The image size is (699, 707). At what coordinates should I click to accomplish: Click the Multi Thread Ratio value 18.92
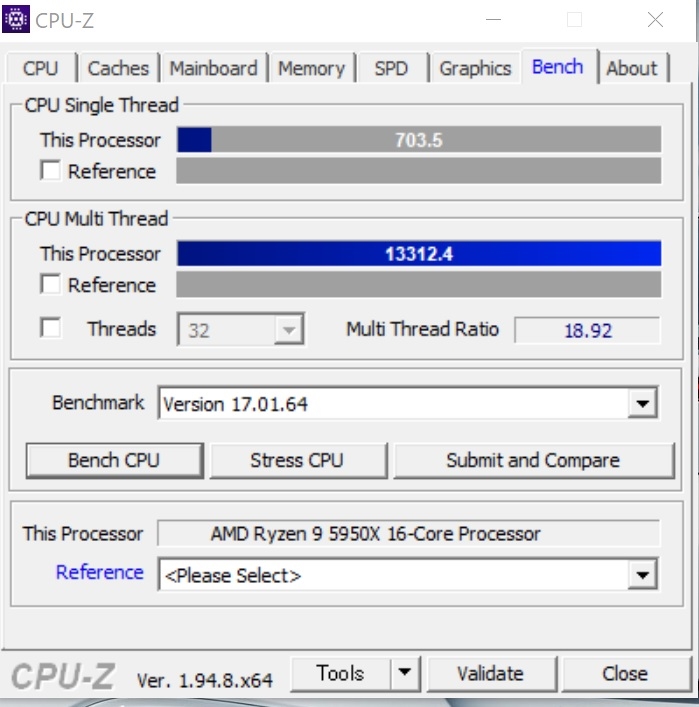(x=587, y=331)
